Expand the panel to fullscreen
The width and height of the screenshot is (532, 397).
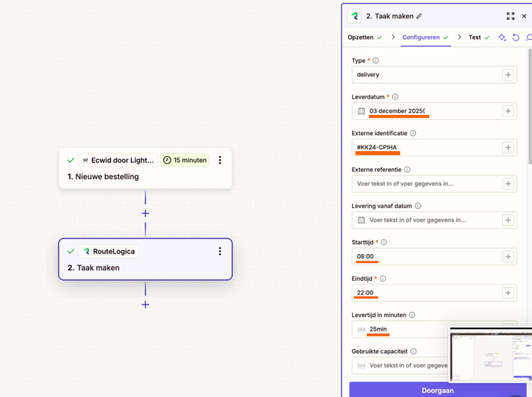511,16
